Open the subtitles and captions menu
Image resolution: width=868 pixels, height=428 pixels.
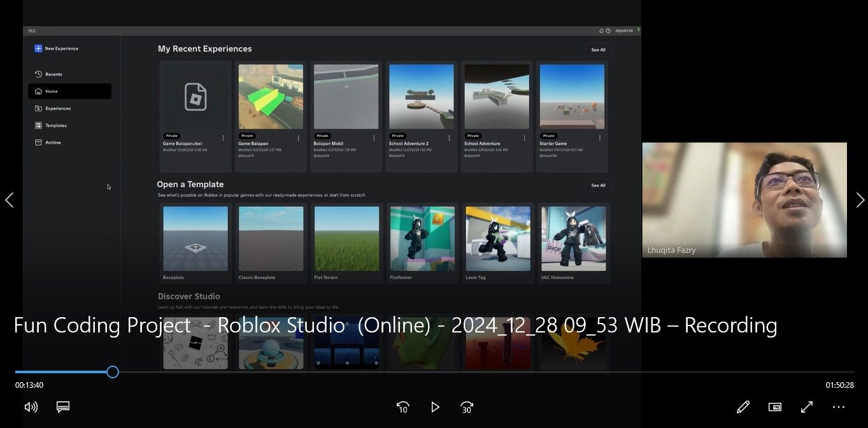point(62,406)
